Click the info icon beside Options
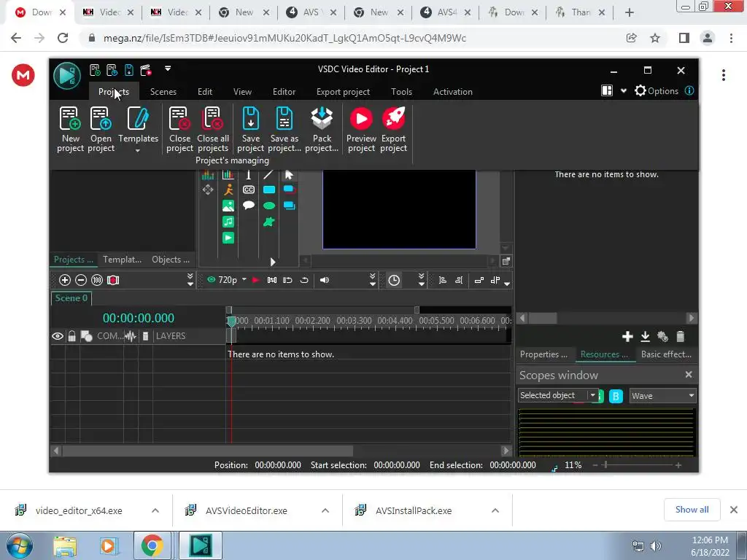Screen dimensions: 747x560 click(x=689, y=91)
